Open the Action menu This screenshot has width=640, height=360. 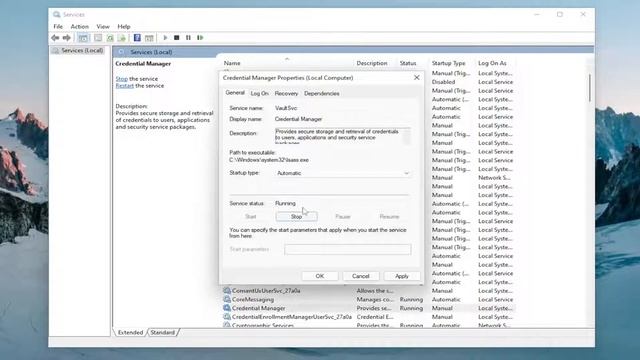point(80,26)
